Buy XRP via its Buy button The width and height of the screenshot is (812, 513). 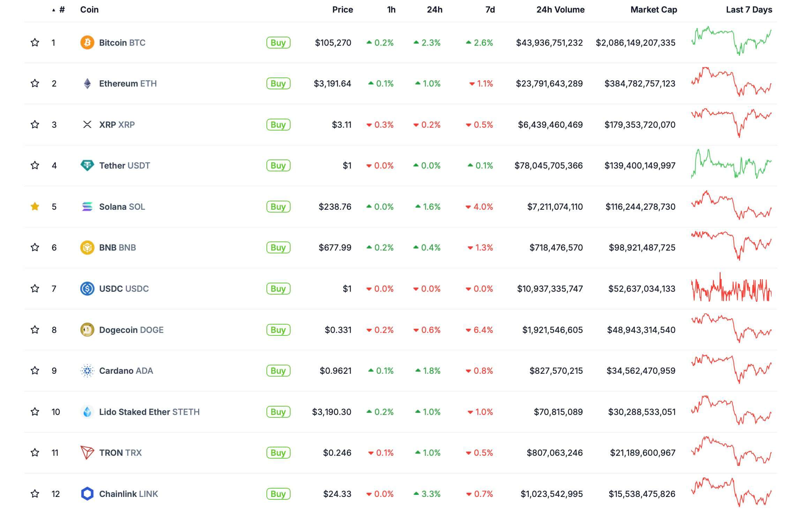pos(278,125)
